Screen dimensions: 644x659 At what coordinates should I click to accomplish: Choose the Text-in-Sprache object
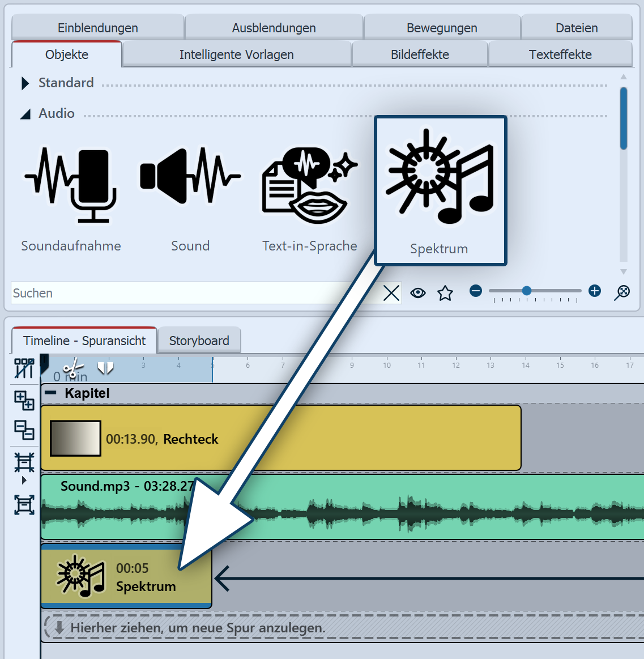pos(309,185)
